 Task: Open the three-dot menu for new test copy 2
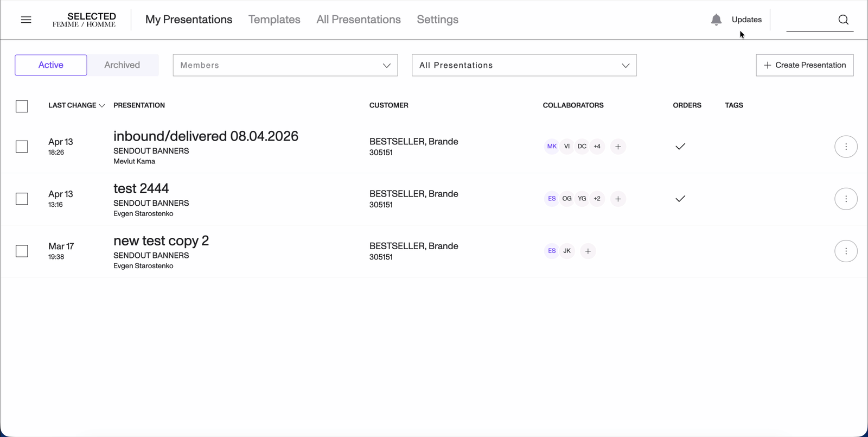coord(846,251)
